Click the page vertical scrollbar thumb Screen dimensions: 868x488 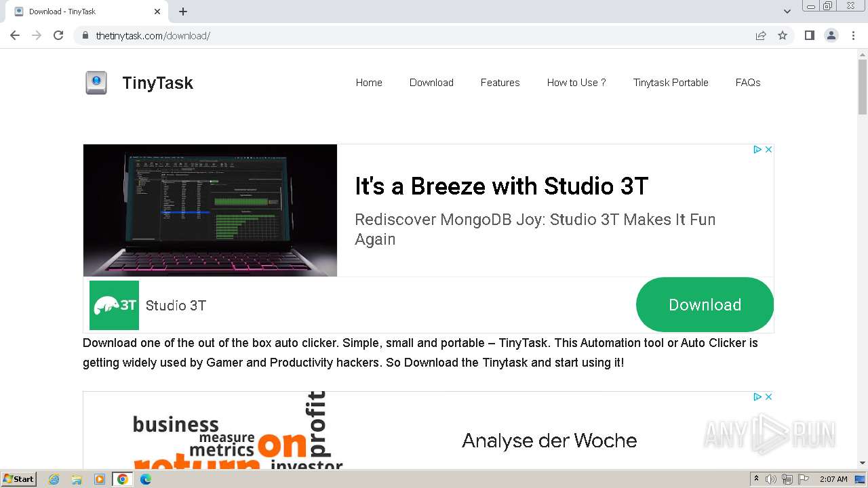(863, 87)
